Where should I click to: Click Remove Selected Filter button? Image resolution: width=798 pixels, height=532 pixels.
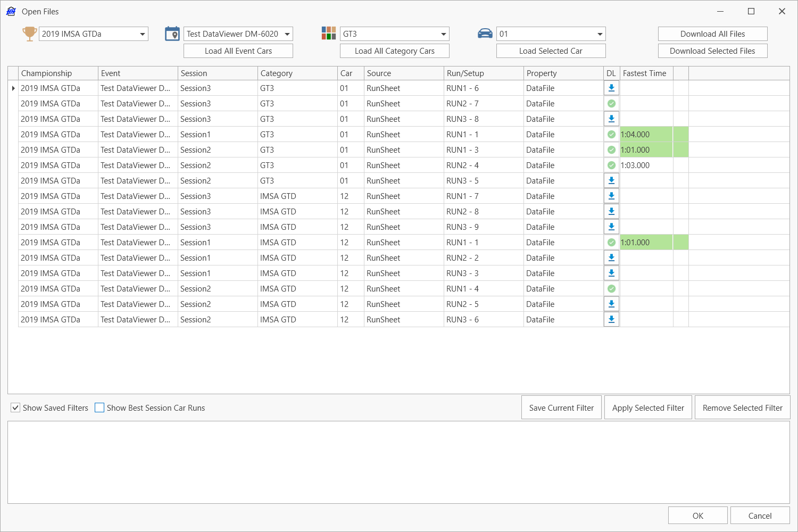coord(743,408)
